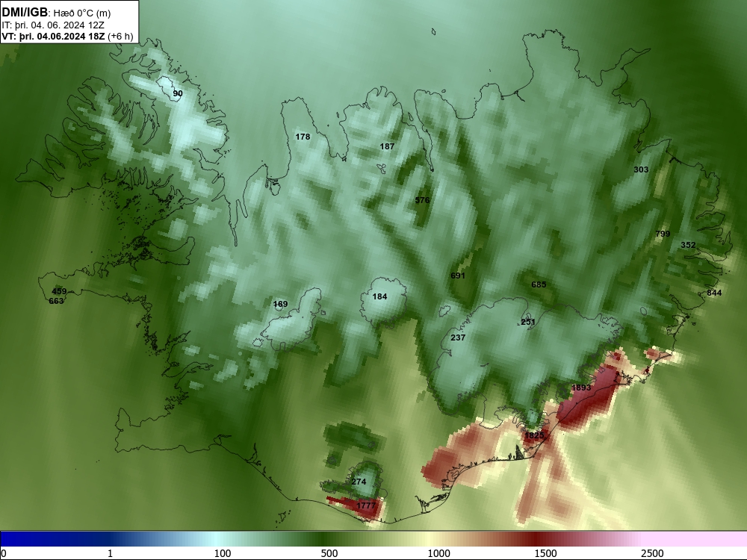Click the map value 178

click(303, 137)
